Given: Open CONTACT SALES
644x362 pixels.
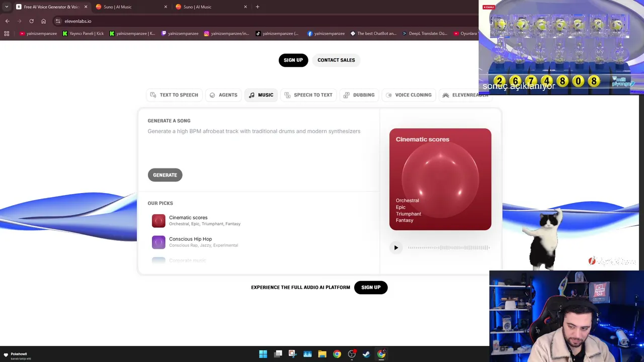Looking at the screenshot, I should [336, 60].
